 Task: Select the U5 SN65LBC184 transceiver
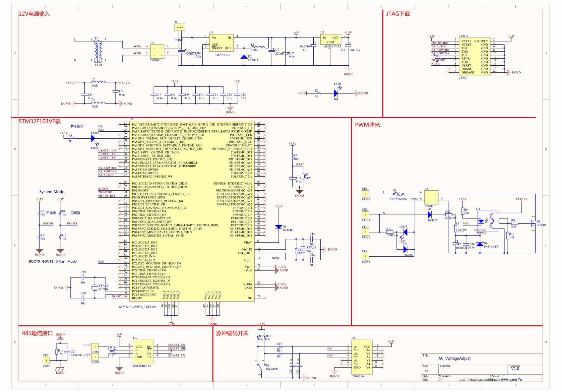click(144, 352)
